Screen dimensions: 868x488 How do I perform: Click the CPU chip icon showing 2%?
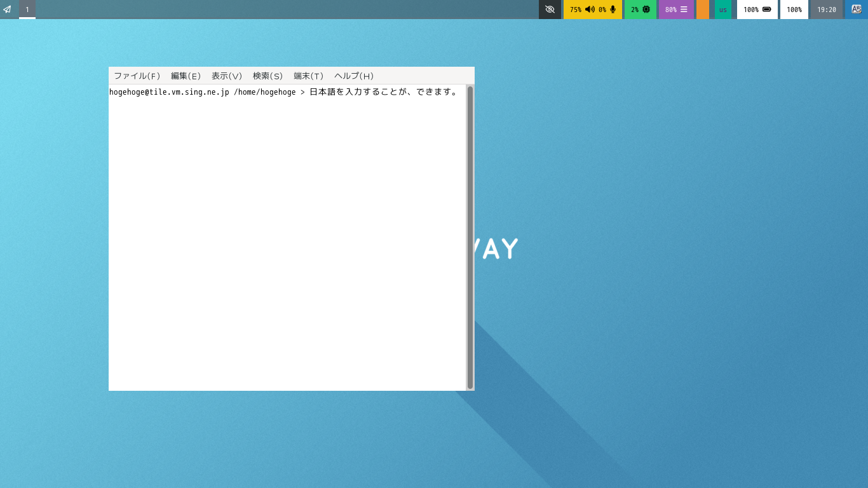click(646, 10)
